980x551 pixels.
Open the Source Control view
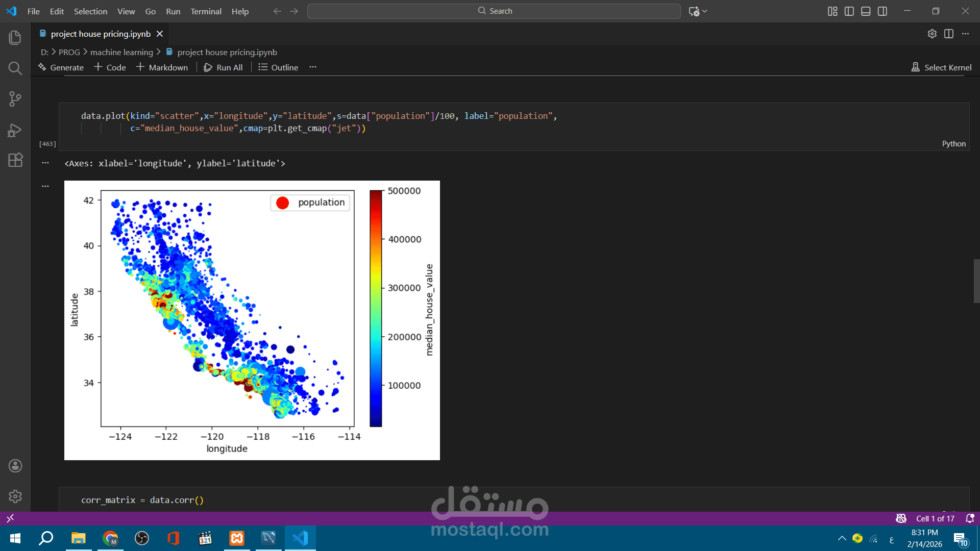[x=15, y=99]
